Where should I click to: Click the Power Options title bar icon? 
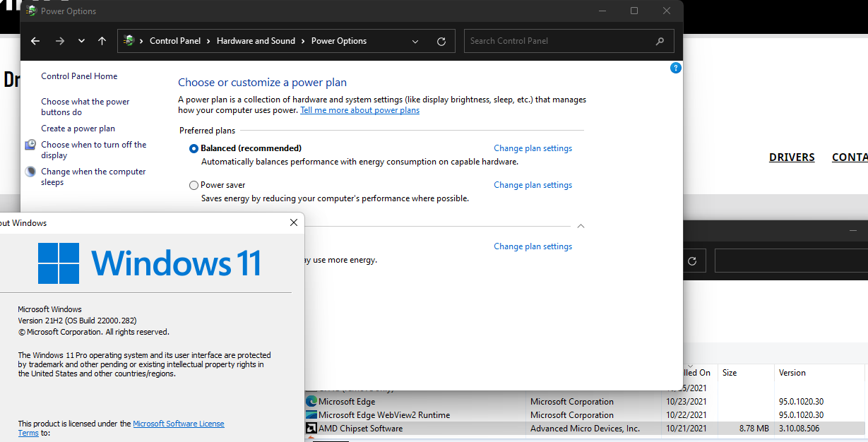click(x=31, y=11)
